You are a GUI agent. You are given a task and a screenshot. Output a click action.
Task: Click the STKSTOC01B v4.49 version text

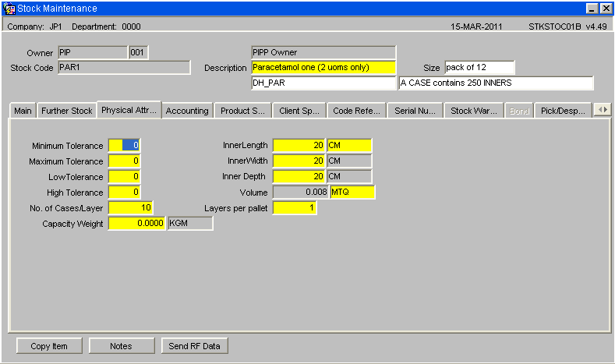pos(567,27)
